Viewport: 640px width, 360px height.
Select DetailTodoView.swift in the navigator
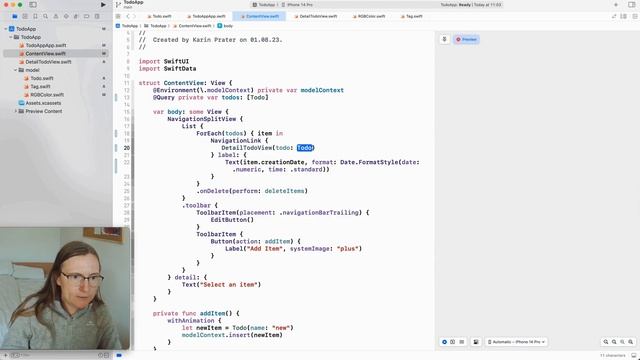click(x=48, y=62)
